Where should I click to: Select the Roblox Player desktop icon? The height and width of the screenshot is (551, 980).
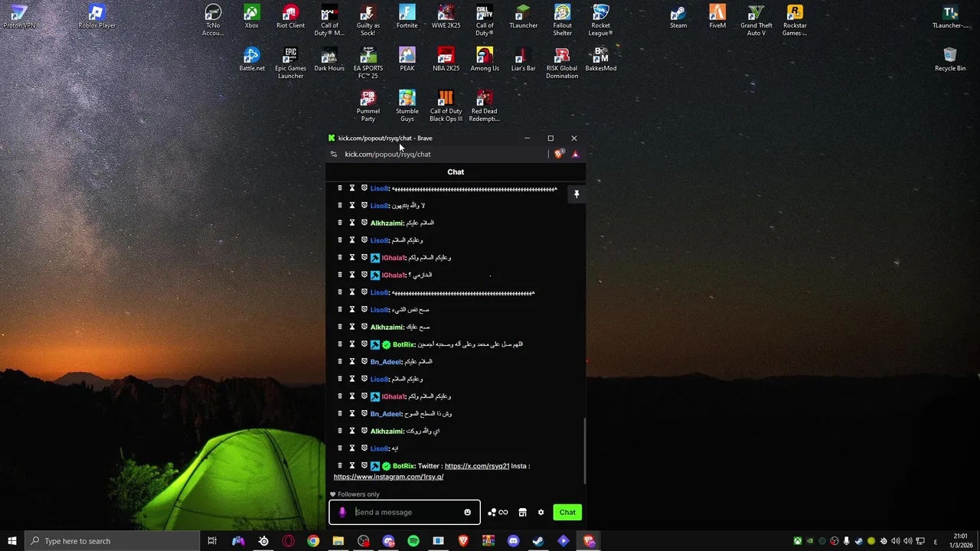pyautogui.click(x=96, y=18)
